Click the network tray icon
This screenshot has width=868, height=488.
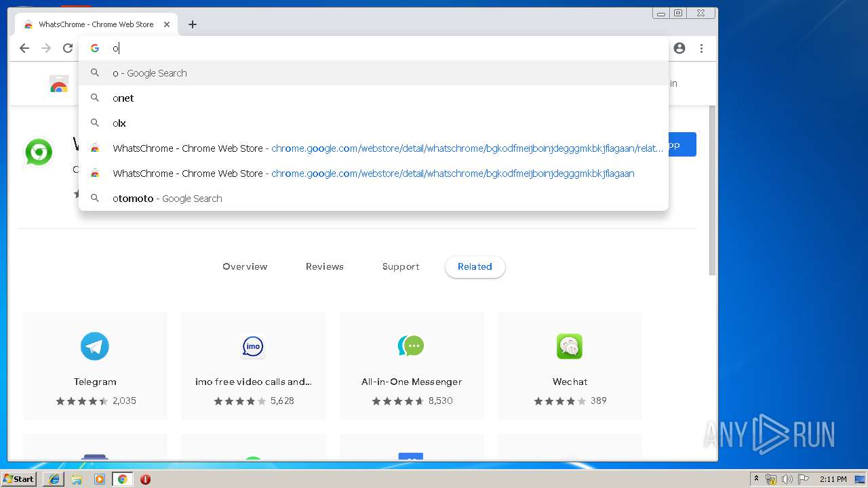pos(771,479)
